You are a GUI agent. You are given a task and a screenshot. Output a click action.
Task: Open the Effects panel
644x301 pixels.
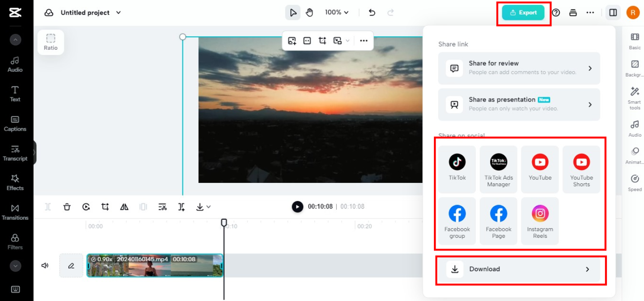click(15, 183)
